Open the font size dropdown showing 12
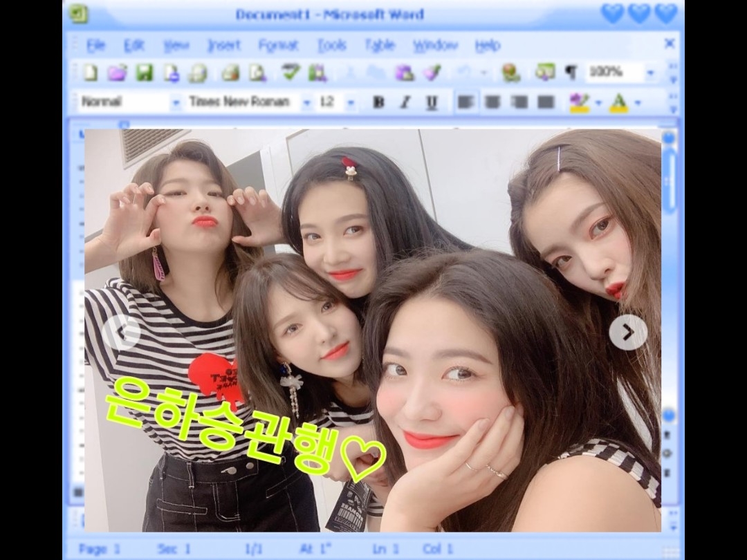The width and height of the screenshot is (747, 560). [x=351, y=103]
